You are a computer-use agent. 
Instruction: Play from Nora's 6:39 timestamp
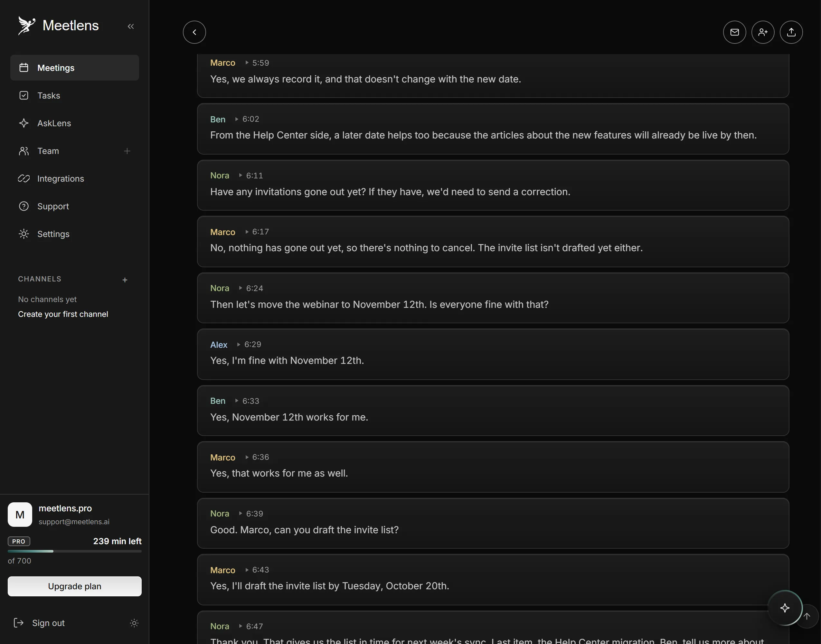[251, 514]
